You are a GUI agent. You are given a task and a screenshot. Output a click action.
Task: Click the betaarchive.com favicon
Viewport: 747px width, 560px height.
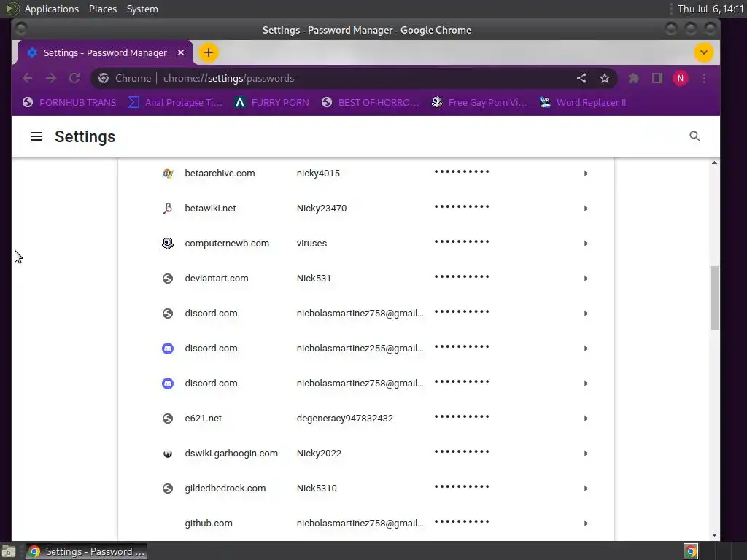[168, 174]
